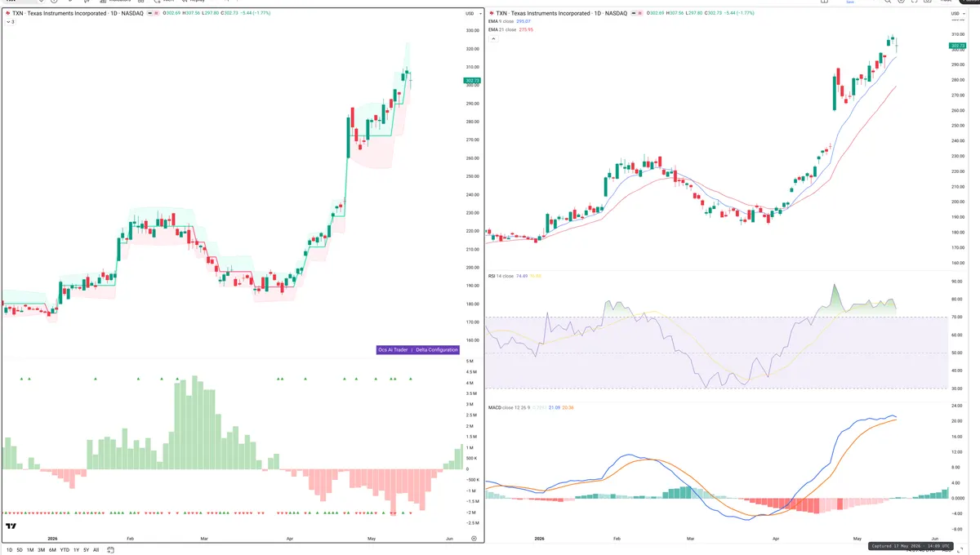The width and height of the screenshot is (980, 555).
Task: Select the 5Y time range button
Action: (87, 550)
